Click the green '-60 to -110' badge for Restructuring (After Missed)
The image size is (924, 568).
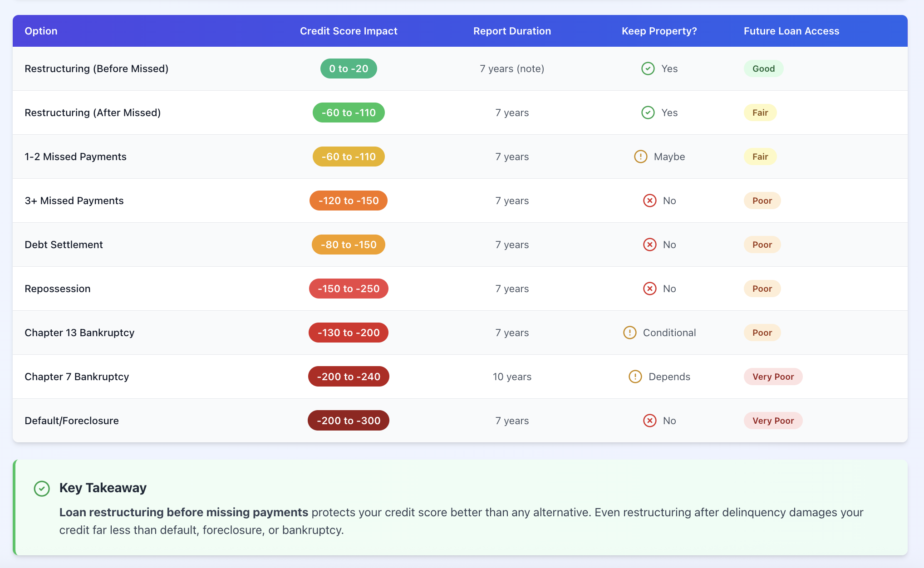349,113
